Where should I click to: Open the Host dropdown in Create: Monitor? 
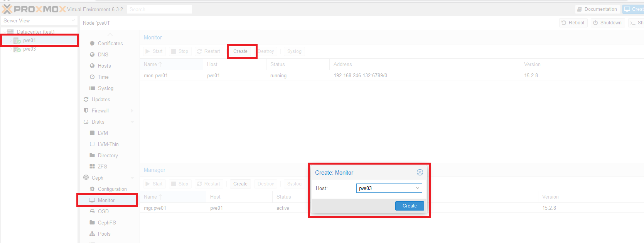pos(417,188)
